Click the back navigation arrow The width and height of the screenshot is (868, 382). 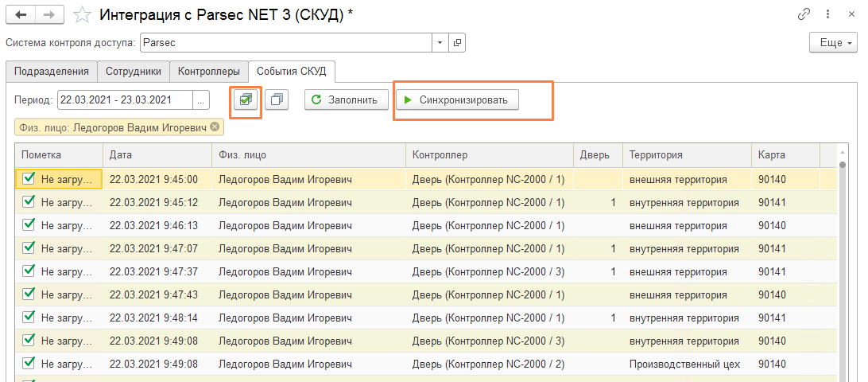pos(21,14)
